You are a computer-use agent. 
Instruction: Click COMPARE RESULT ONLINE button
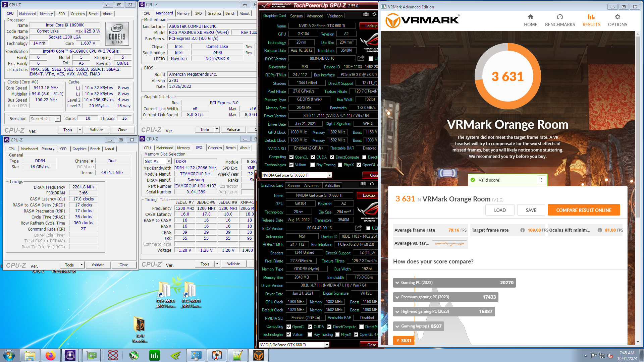(584, 210)
